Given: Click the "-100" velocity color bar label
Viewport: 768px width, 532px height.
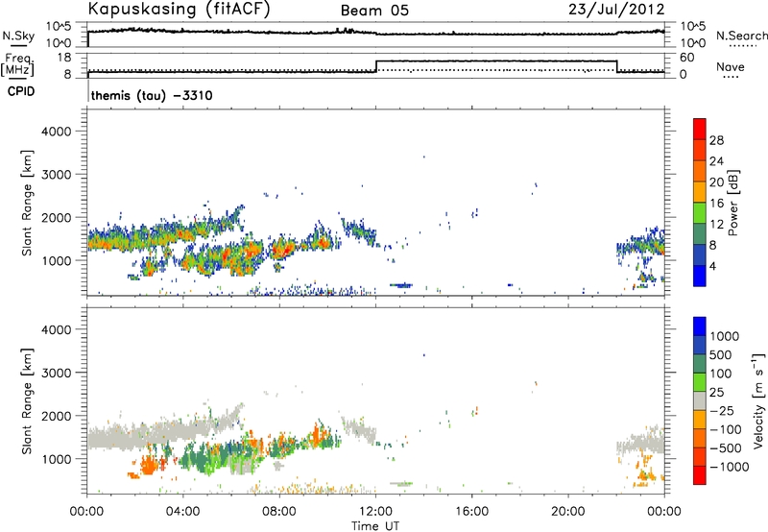Looking at the screenshot, I should point(726,429).
